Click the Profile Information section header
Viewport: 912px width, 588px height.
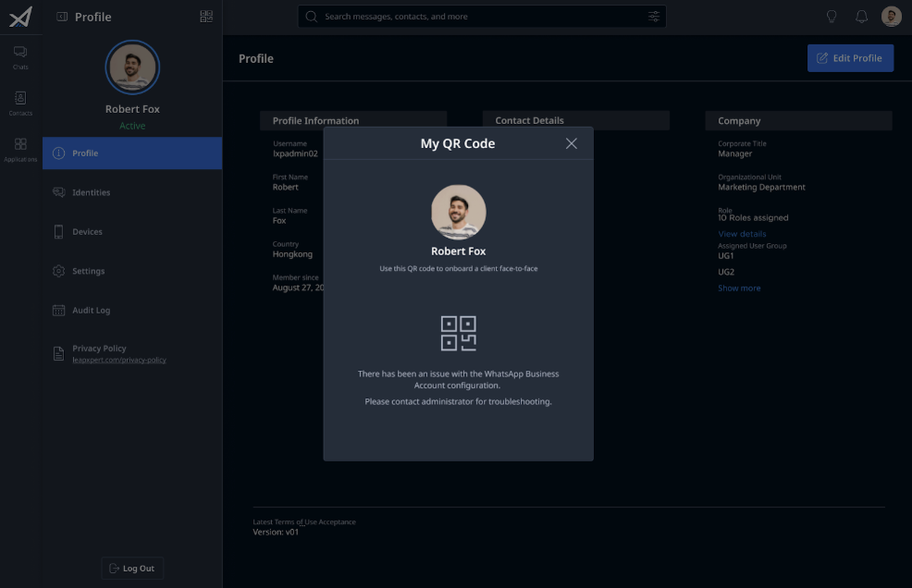click(x=353, y=120)
